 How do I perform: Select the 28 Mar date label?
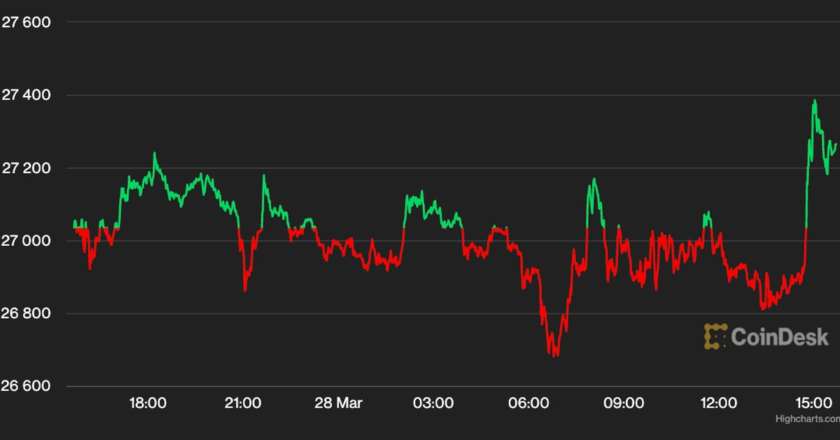click(x=338, y=404)
